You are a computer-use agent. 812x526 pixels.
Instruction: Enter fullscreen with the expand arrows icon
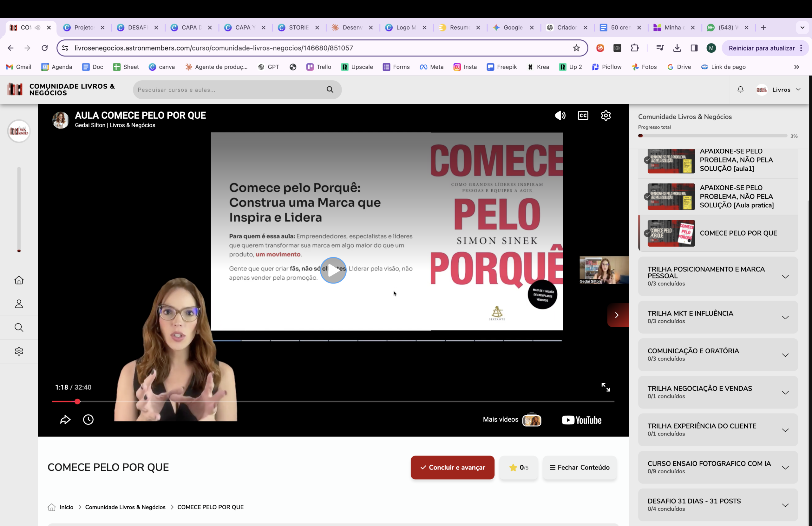(x=606, y=387)
